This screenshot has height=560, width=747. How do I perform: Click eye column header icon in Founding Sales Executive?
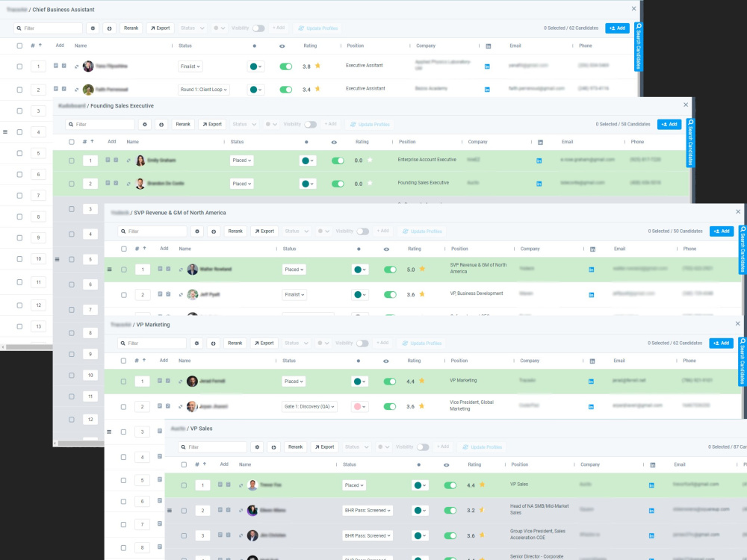(x=334, y=142)
